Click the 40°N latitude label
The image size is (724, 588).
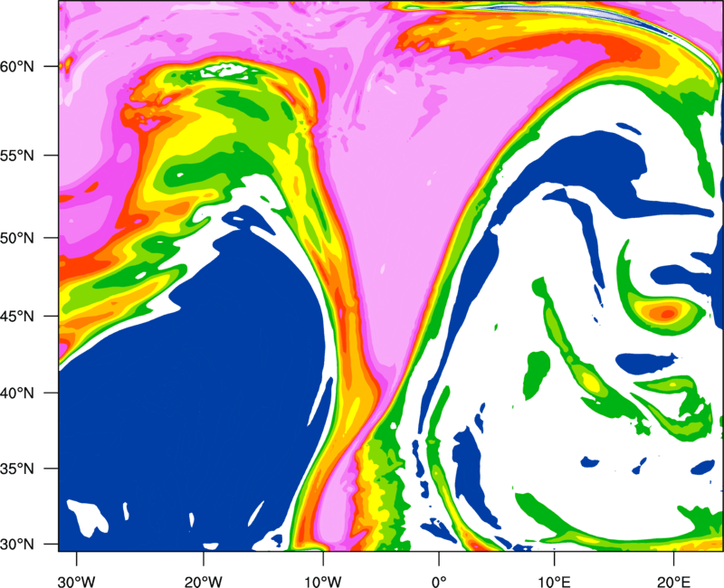coord(17,393)
